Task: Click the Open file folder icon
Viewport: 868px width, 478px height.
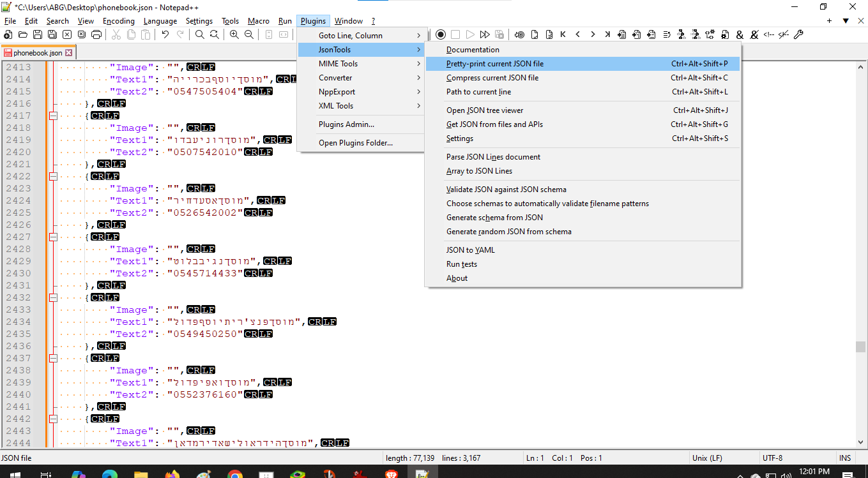Action: 23,34
